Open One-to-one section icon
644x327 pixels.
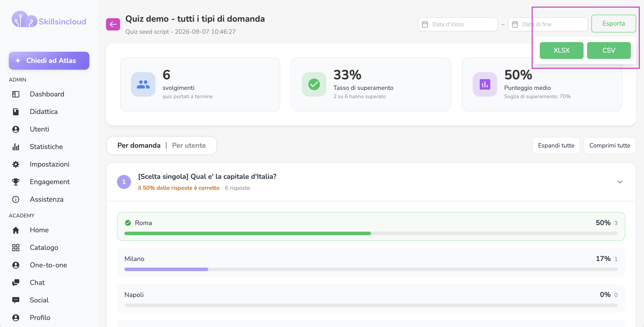point(16,265)
